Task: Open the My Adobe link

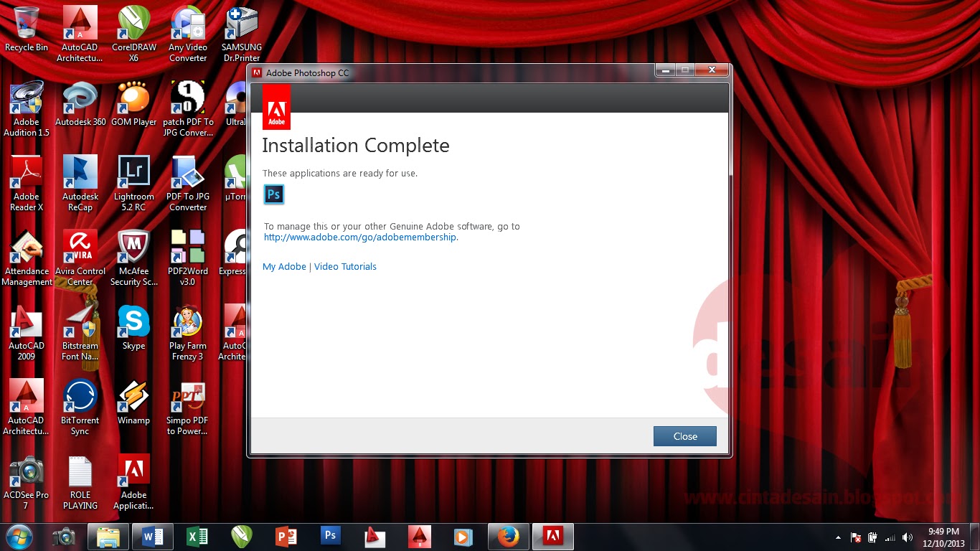Action: (x=284, y=266)
